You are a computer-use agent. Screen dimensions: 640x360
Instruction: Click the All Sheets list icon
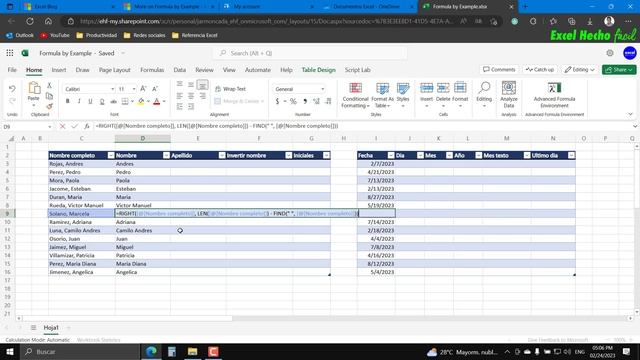click(x=33, y=327)
